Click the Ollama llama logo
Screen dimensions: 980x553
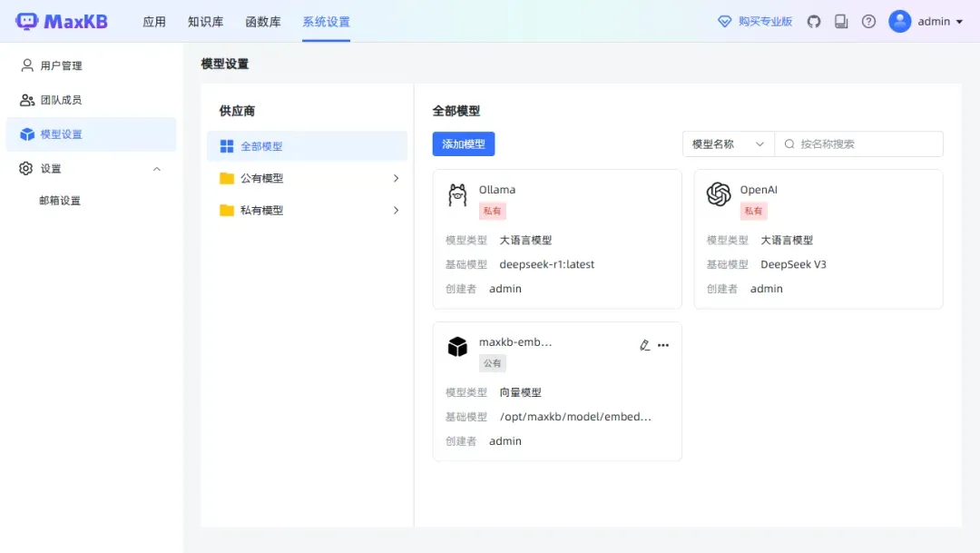[457, 194]
